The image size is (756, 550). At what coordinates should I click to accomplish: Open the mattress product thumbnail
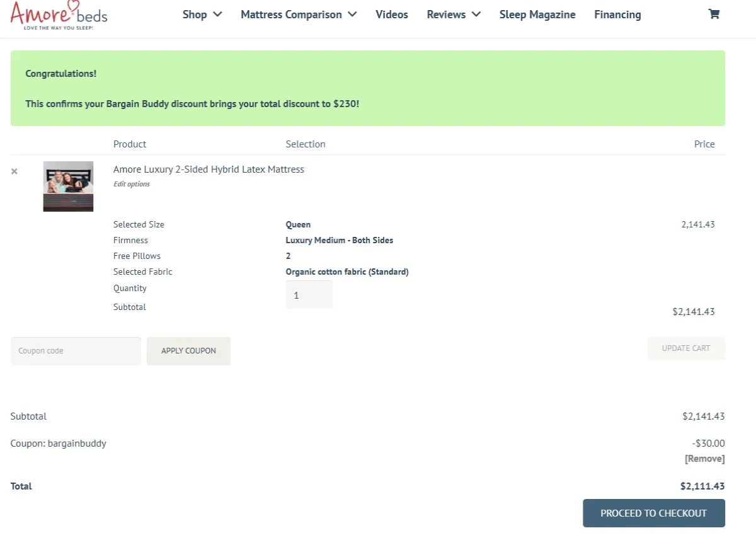coord(68,186)
